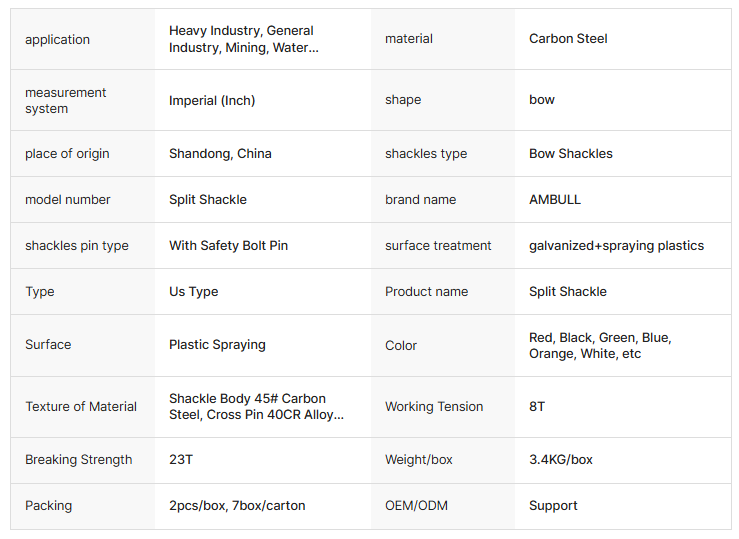Click the '2pcs/box, 7box/carton' packing value
Image resolution: width=739 pixels, height=539 pixels.
click(237, 506)
